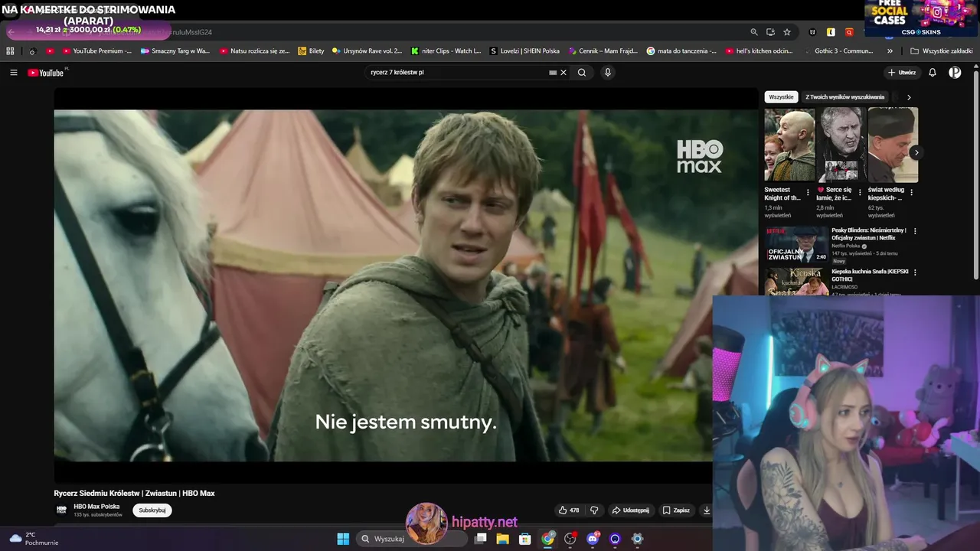Open the YouTube hamburger guide menu
The image size is (980, 551).
point(14,73)
